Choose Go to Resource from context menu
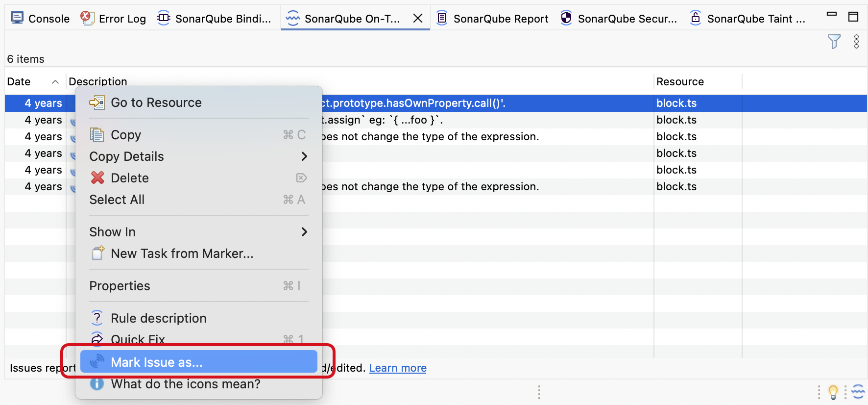The width and height of the screenshot is (868, 405). (198, 102)
